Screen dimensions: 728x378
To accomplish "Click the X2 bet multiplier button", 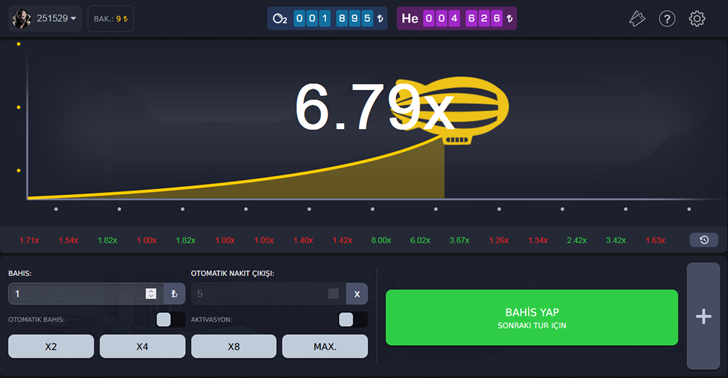I will [51, 346].
